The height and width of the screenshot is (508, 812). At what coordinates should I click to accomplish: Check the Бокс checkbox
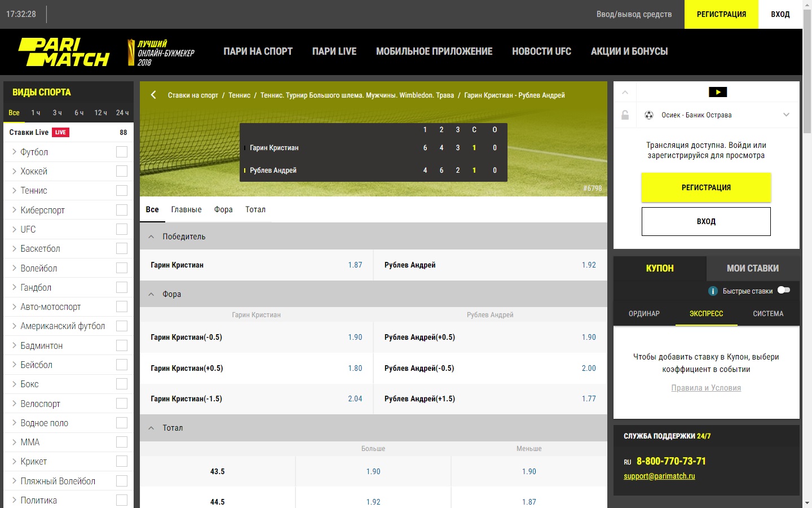pyautogui.click(x=122, y=384)
